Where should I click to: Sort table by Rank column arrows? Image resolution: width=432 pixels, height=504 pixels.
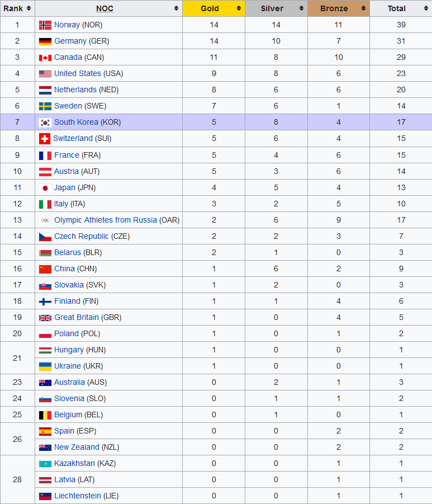(29, 8)
